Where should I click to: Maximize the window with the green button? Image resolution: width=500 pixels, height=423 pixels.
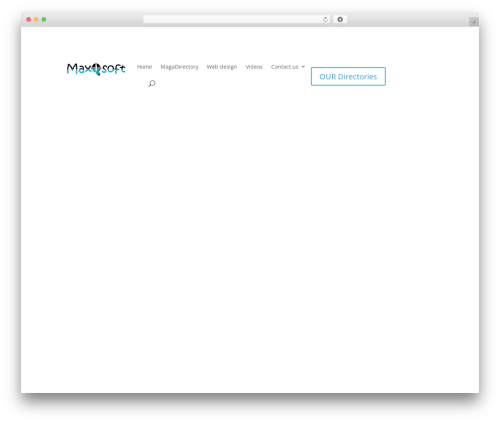click(44, 19)
